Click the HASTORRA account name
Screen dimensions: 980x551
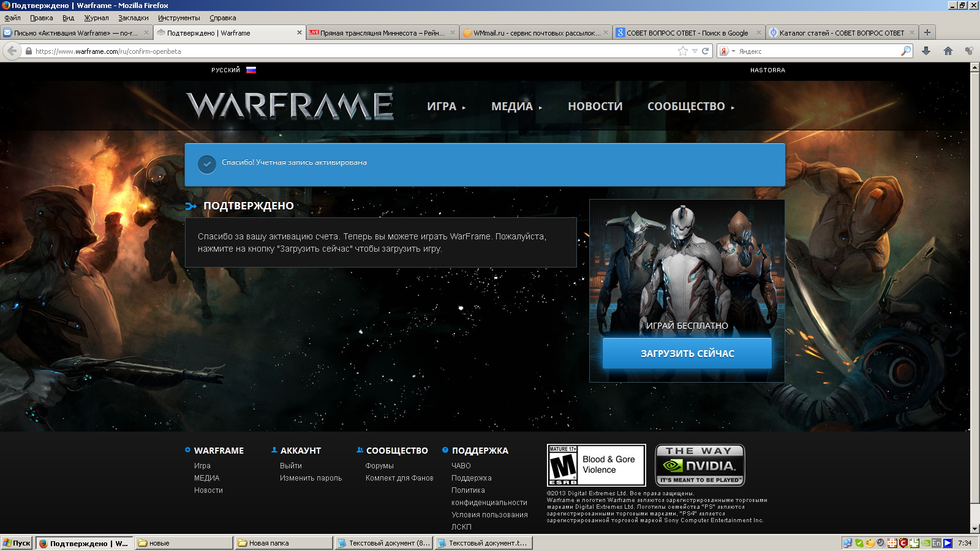coord(767,70)
